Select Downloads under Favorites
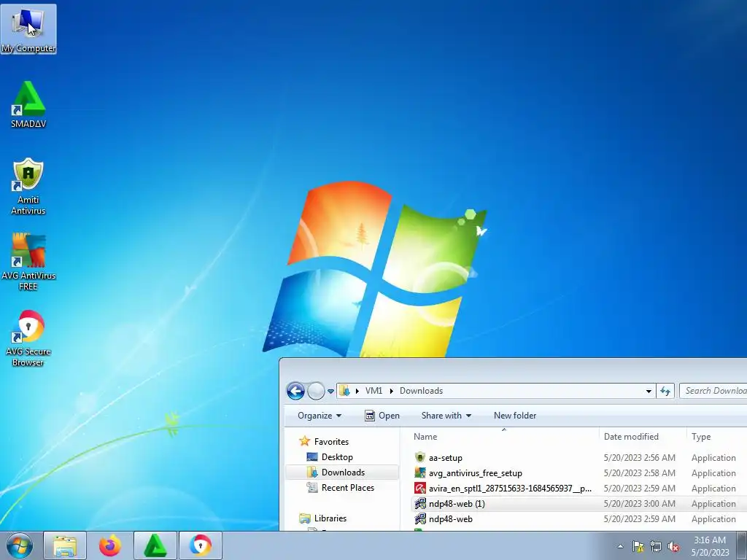The image size is (747, 560). tap(342, 472)
